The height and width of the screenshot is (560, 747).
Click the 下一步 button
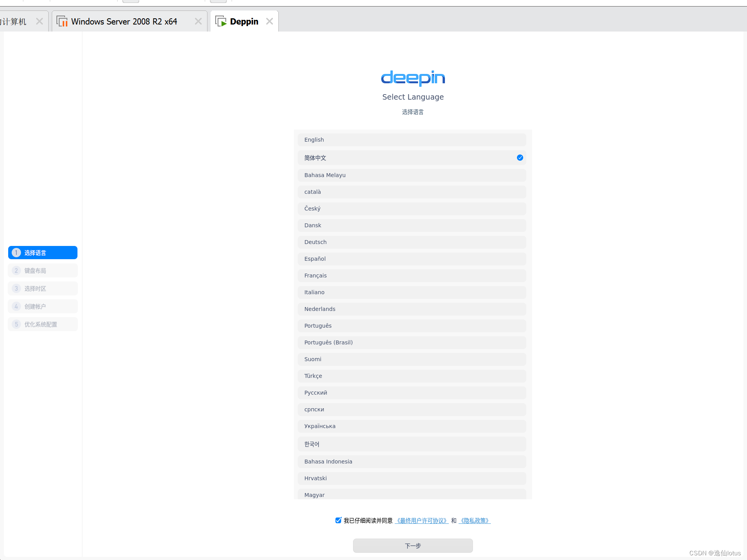coord(412,546)
